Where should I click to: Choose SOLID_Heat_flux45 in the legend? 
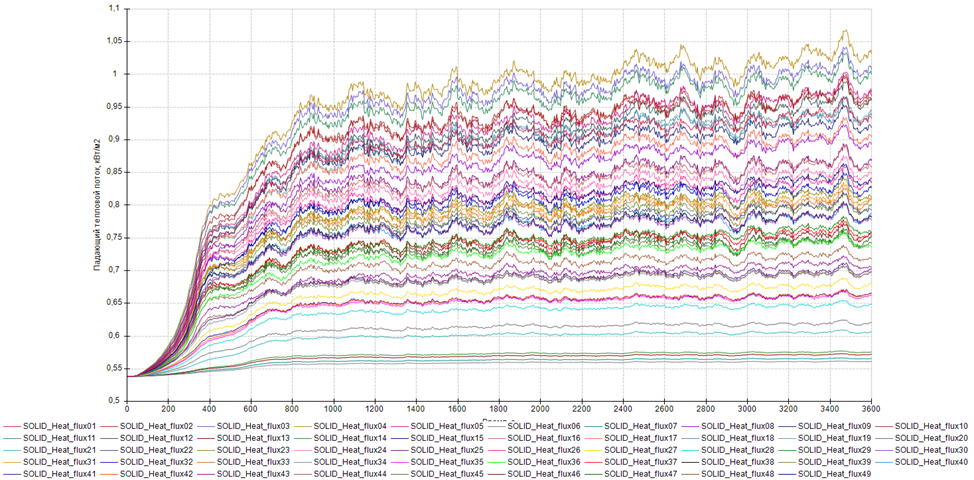447,473
